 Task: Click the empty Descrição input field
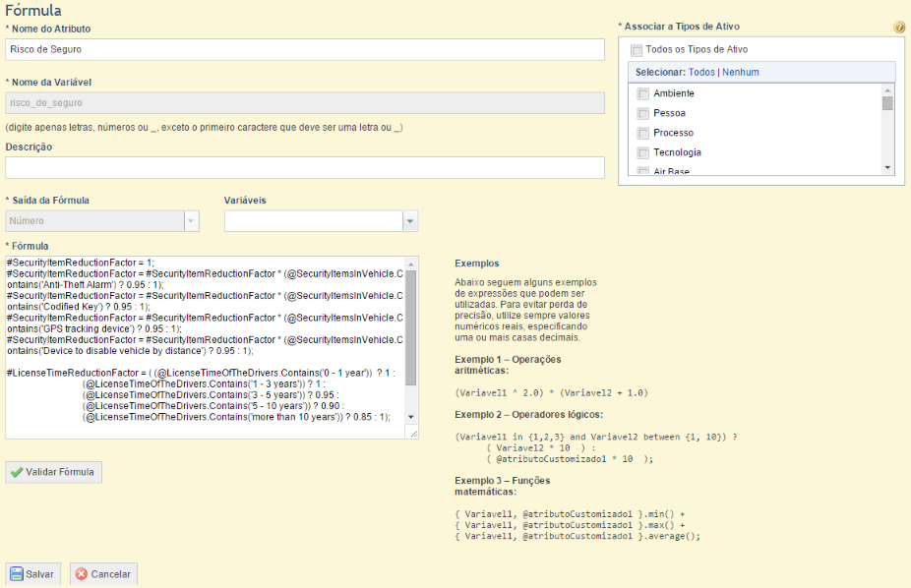click(305, 168)
